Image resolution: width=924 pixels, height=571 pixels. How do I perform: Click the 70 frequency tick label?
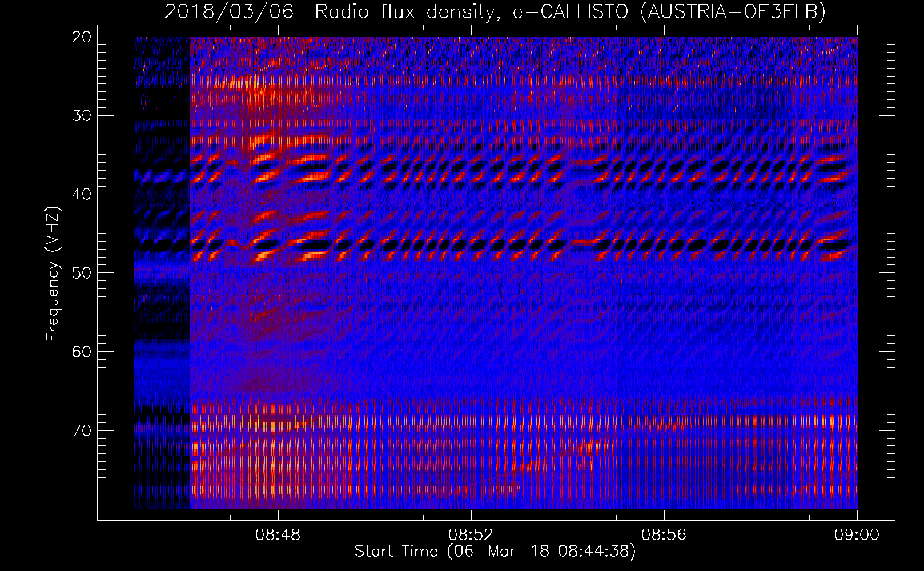tap(82, 429)
